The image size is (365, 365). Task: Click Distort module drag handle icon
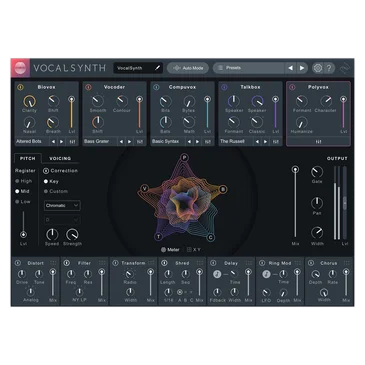click(x=53, y=263)
